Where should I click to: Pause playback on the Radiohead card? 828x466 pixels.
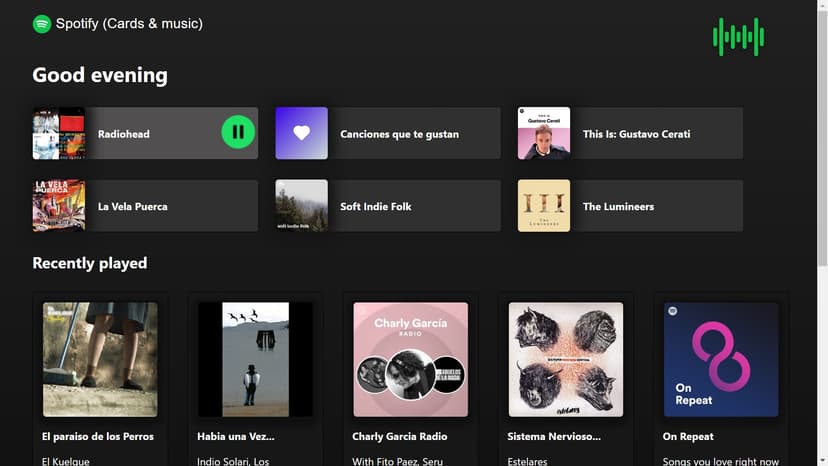tap(238, 132)
